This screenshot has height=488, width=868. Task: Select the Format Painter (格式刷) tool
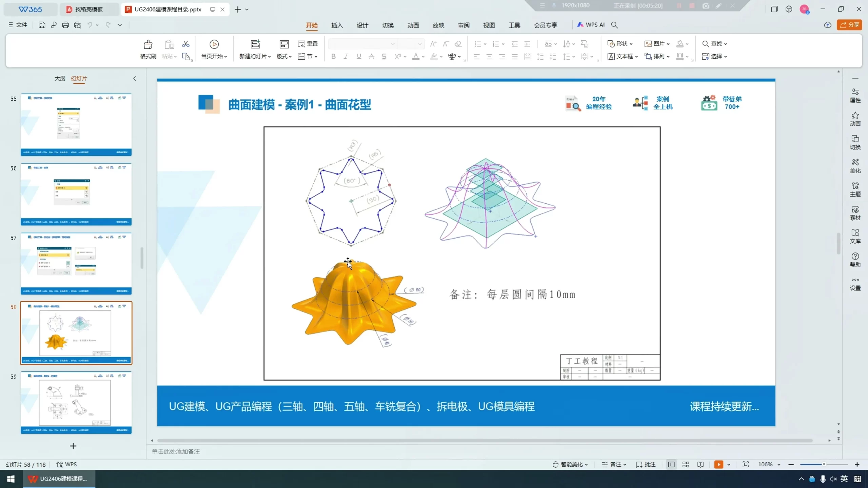click(147, 48)
